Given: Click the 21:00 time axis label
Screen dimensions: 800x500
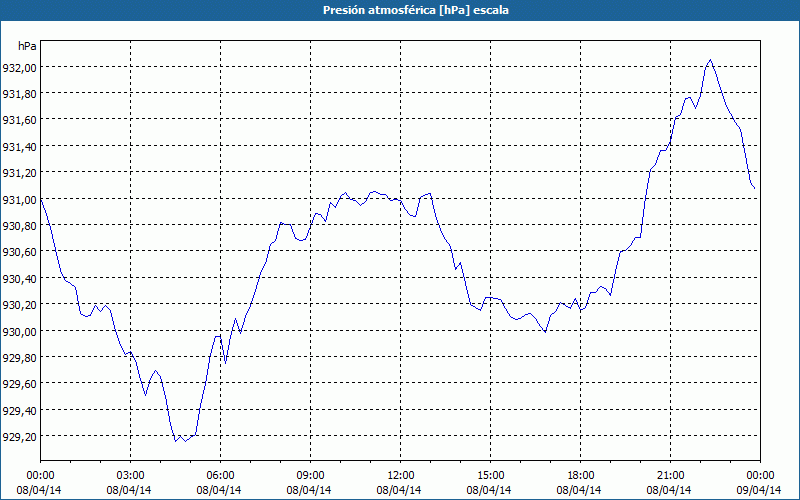Looking at the screenshot, I should 670,476.
